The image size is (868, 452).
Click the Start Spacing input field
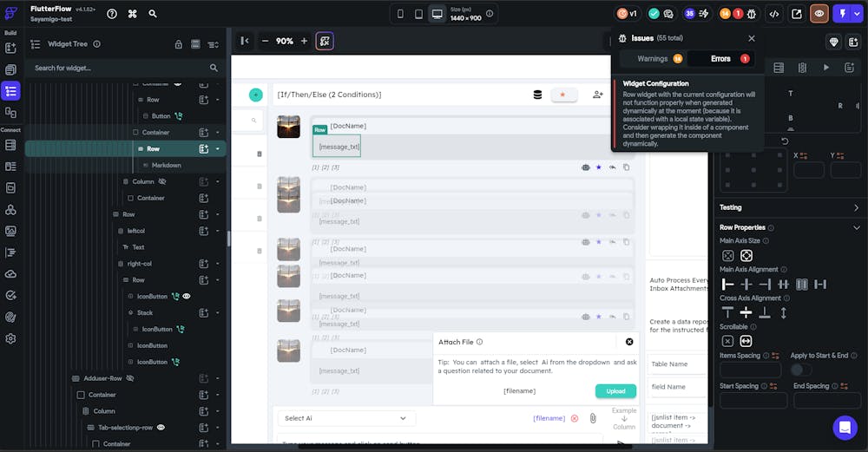753,400
